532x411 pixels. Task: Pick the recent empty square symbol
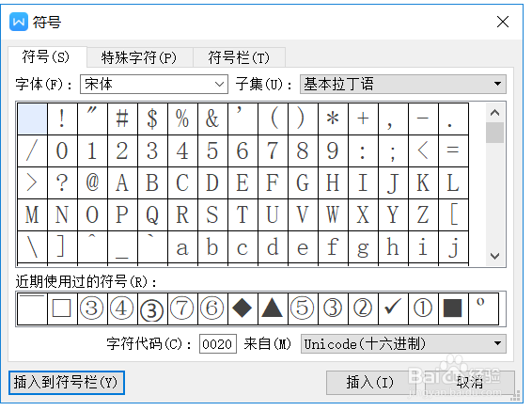(62, 308)
